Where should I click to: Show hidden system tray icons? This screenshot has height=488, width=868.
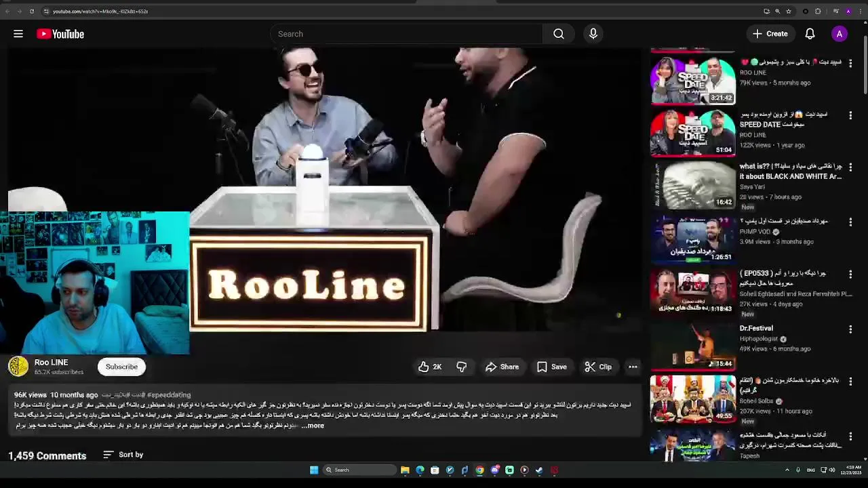[x=787, y=470]
